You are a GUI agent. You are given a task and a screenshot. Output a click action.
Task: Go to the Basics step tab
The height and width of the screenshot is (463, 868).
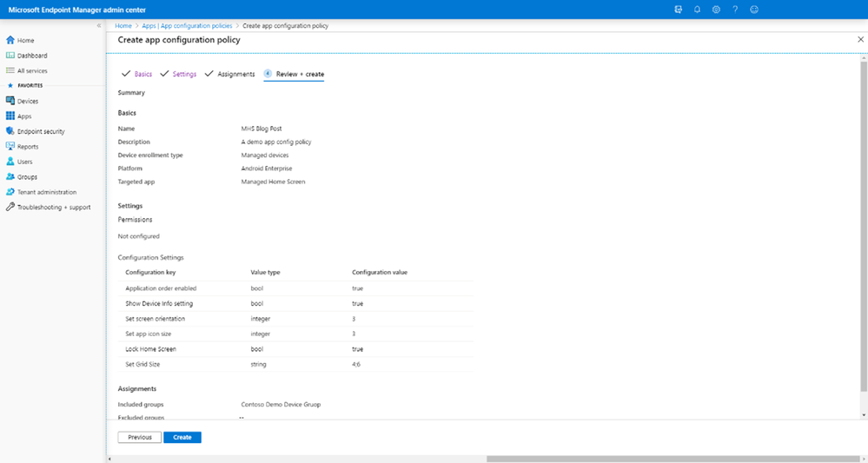click(x=142, y=74)
